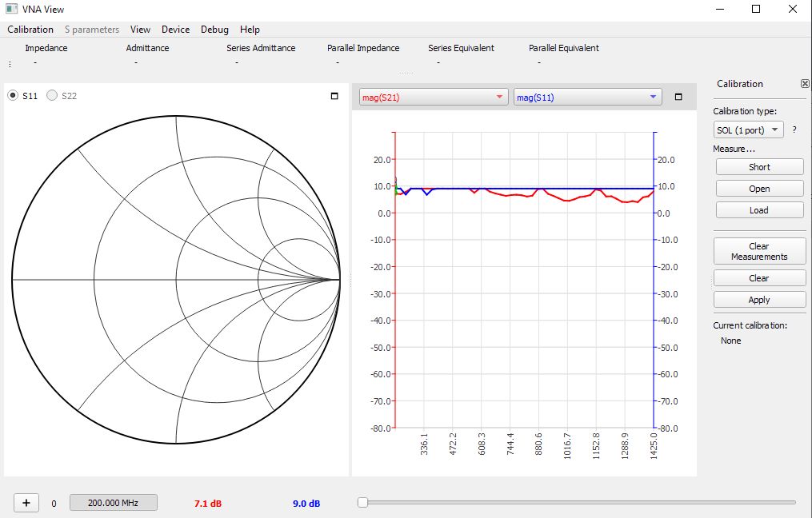Click the 1425.0 frequency axis label
Screen dimensions: 812x518
point(654,446)
